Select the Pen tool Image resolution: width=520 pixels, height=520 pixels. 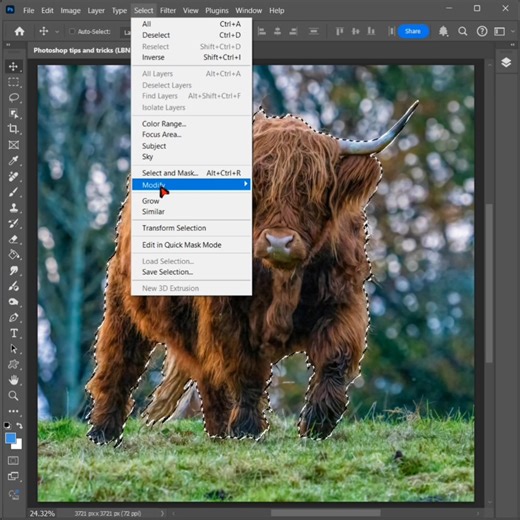click(x=13, y=317)
